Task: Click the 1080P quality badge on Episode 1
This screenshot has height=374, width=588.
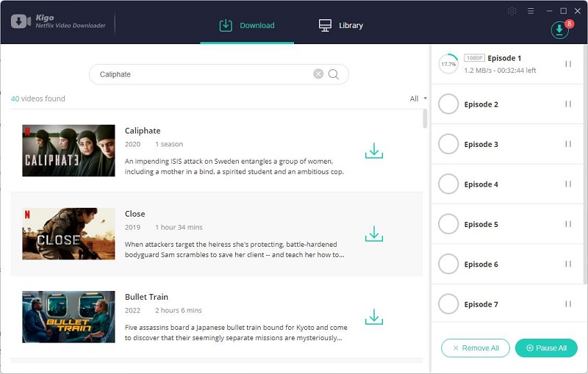Action: 474,58
